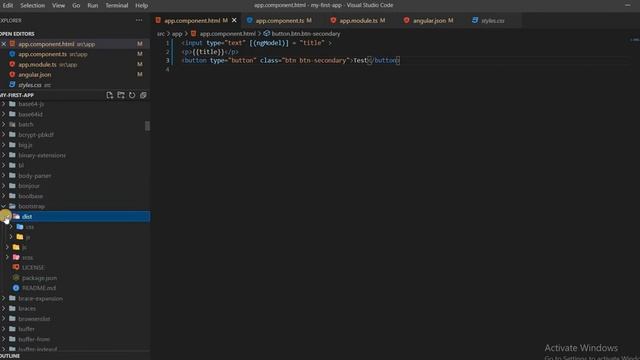The width and height of the screenshot is (640, 360).
Task: Expand the brace-expansion folder chevron
Action: pyautogui.click(x=4, y=298)
